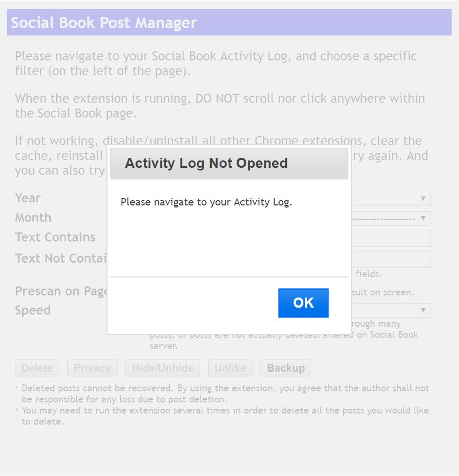The height and width of the screenshot is (476, 459).
Task: Click the Speed label
Action: tap(33, 310)
